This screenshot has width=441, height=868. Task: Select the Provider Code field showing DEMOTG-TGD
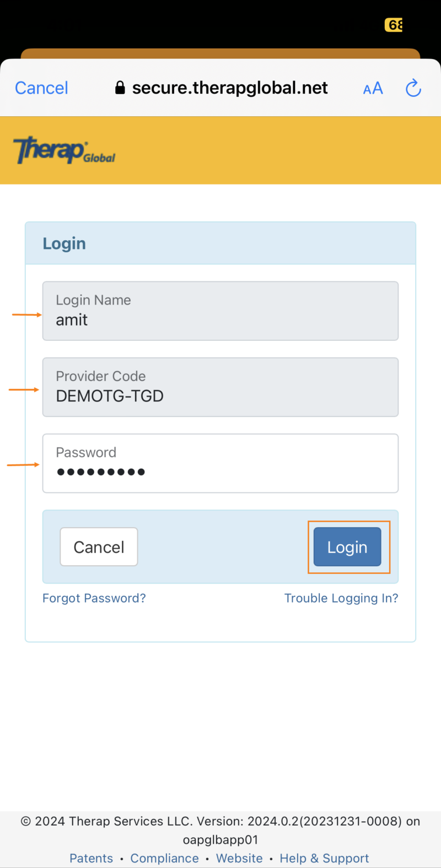click(220, 387)
